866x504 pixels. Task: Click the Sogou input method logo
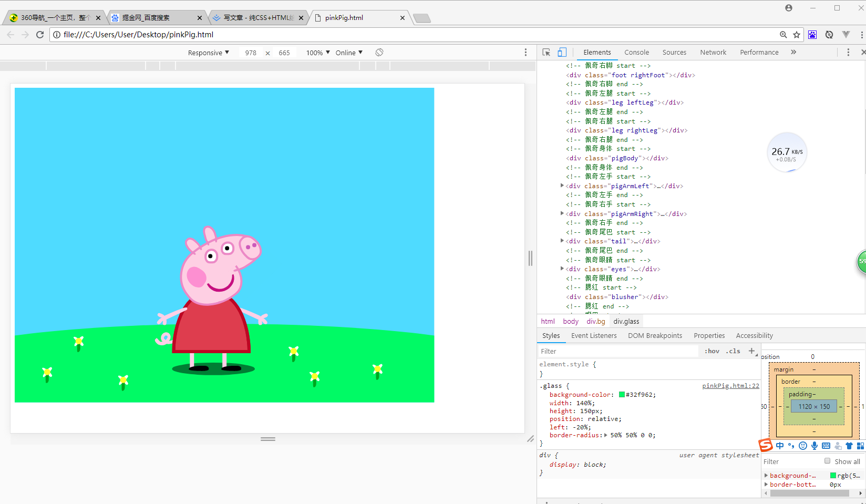tap(766, 445)
